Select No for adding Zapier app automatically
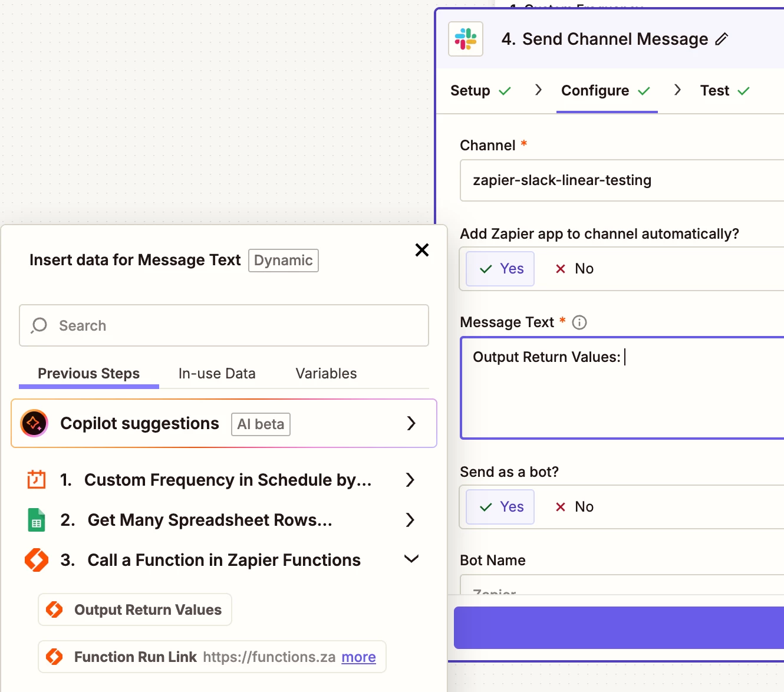 (x=574, y=269)
